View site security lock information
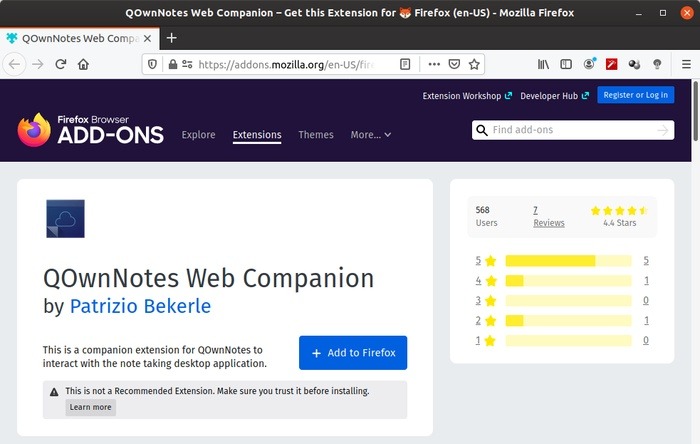Image resolution: width=700 pixels, height=444 pixels. [173, 64]
